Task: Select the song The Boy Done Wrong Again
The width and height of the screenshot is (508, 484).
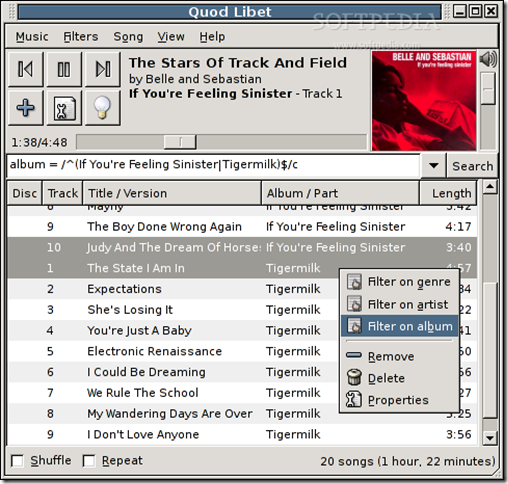Action: tap(242, 227)
